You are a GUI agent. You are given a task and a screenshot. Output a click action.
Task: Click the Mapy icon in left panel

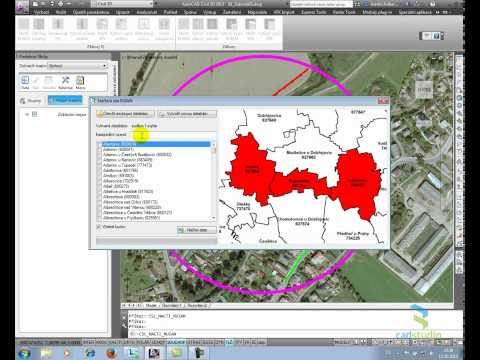[80, 82]
